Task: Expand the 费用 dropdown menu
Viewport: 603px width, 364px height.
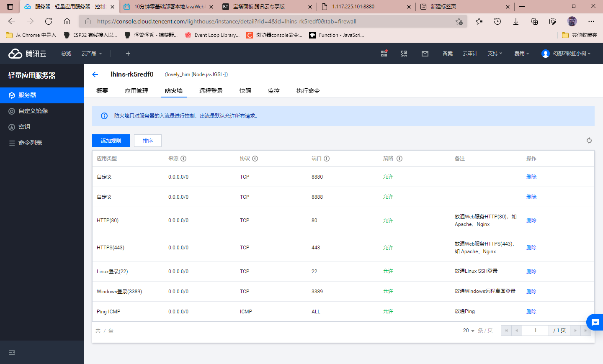Action: [x=522, y=54]
